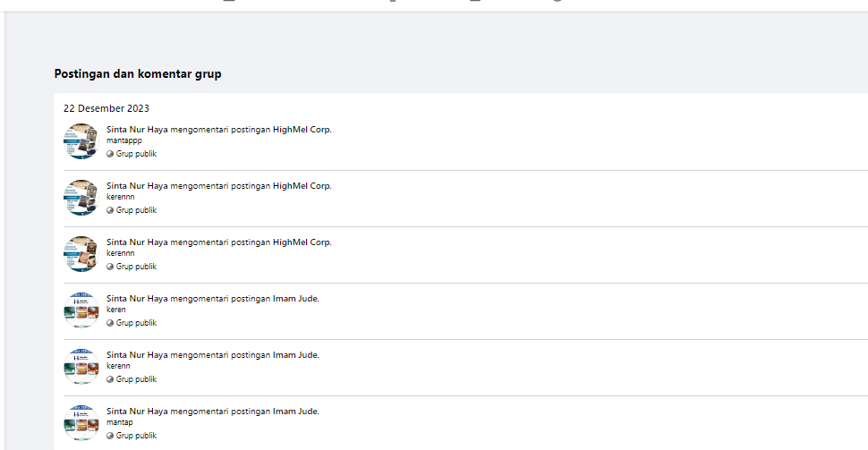Open the post thumbnail beside the "mantappp" comment
Screen dimensions: 868x450
81,141
